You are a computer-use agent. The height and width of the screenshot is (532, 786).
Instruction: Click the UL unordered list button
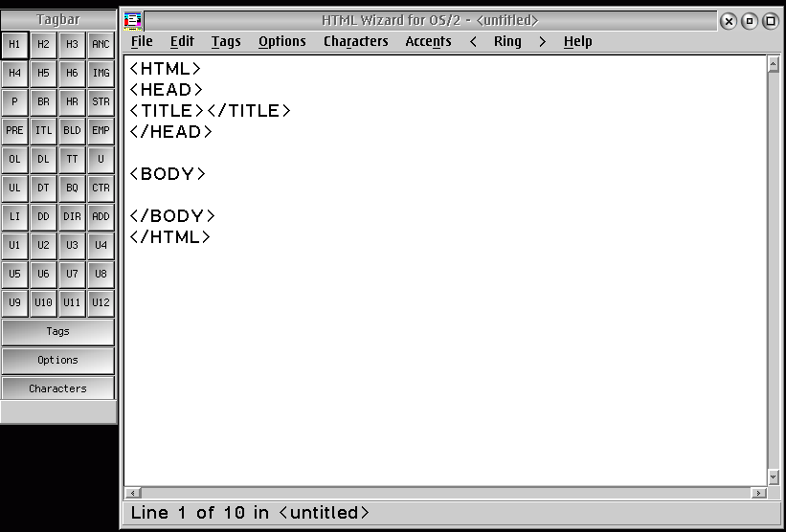14,188
